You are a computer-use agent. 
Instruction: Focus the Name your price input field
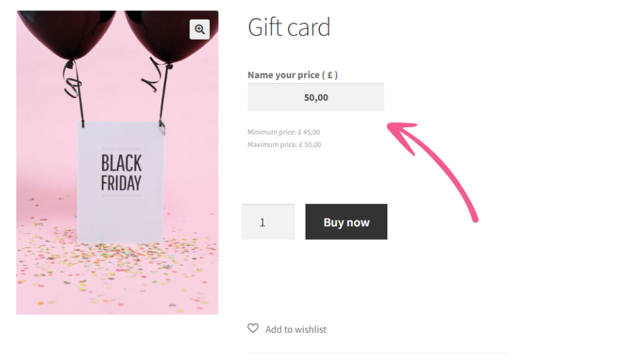click(x=316, y=97)
